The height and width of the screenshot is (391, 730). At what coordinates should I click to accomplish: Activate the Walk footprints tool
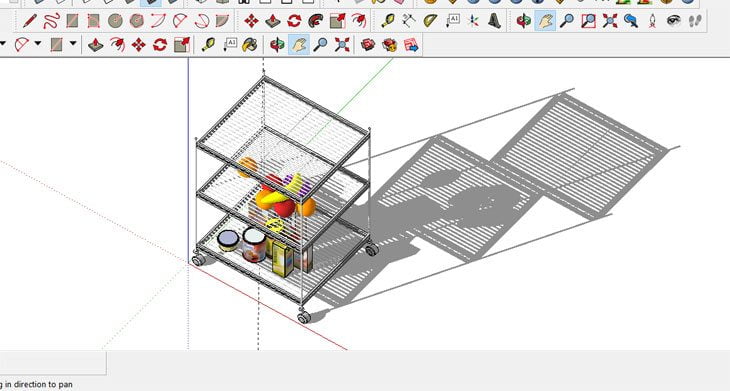[x=695, y=21]
